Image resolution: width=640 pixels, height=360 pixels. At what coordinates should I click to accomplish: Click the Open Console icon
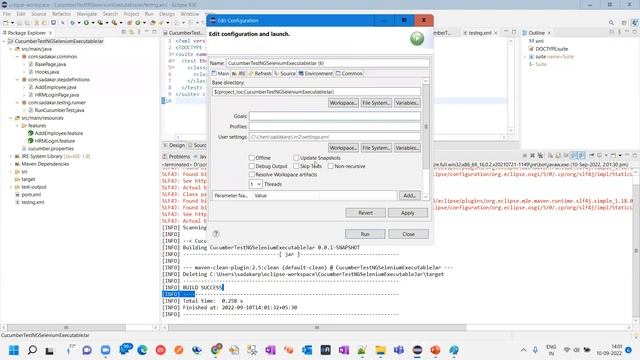(x=613, y=156)
